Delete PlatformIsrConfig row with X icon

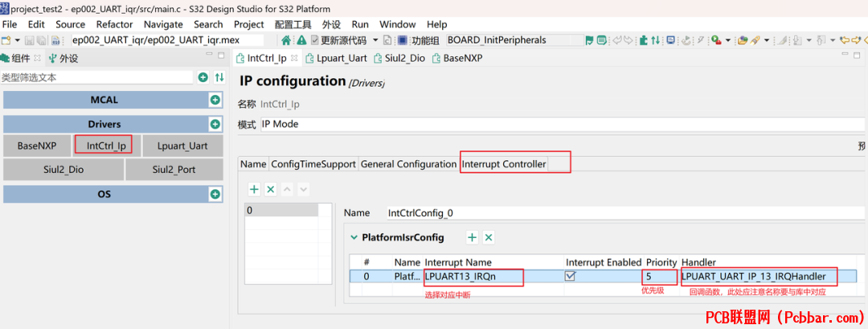click(x=489, y=237)
